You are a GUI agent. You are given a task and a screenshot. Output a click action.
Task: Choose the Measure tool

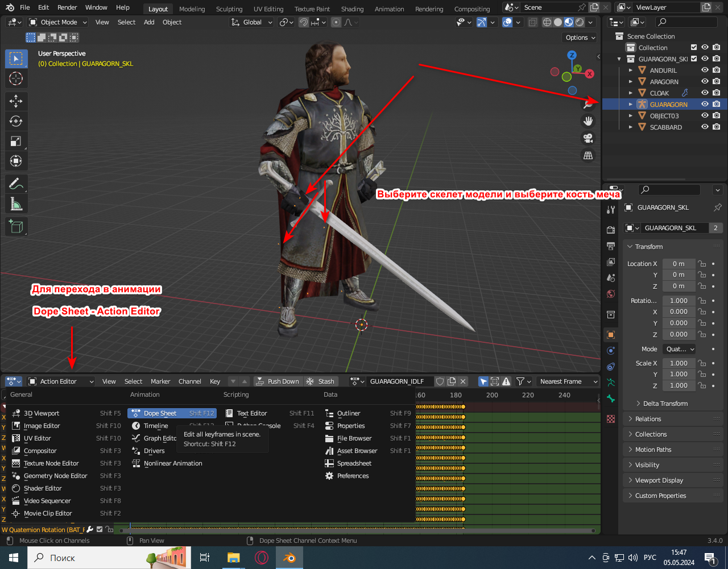click(16, 203)
